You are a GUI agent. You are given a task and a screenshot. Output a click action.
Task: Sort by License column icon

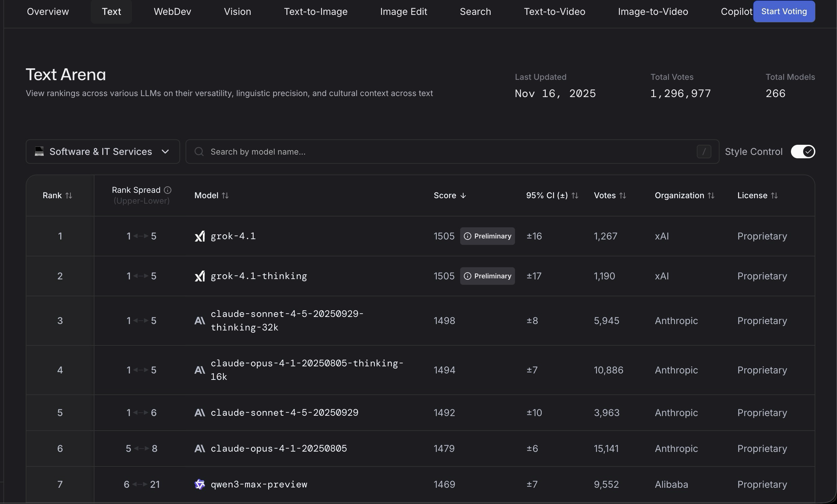click(x=774, y=196)
